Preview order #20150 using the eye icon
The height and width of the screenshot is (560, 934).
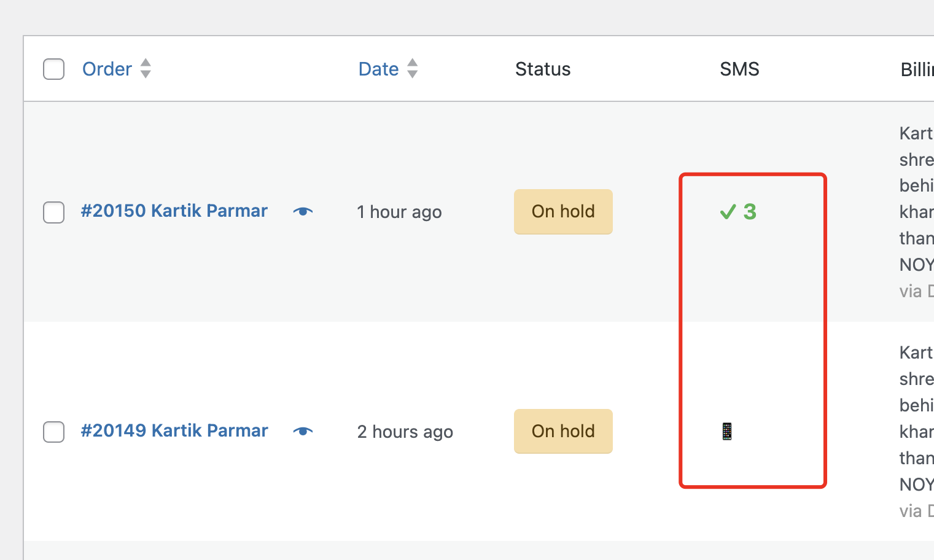[303, 212]
